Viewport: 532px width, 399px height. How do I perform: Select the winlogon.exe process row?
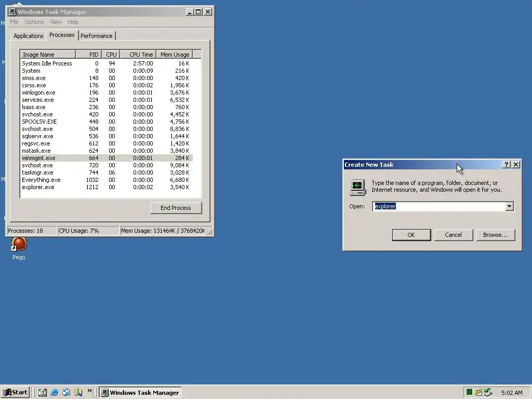coord(107,92)
